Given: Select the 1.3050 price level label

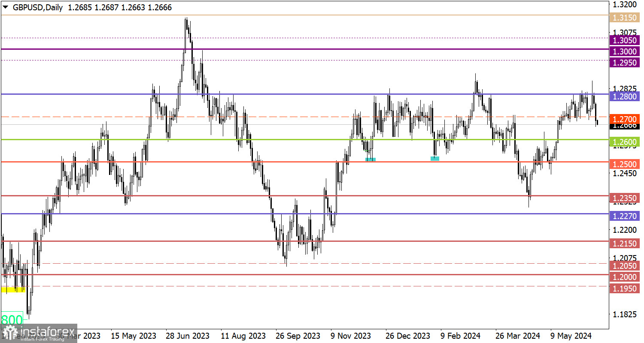Looking at the screenshot, I should coord(625,40).
